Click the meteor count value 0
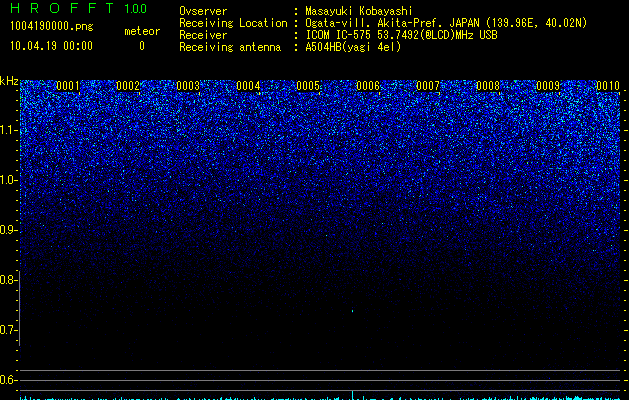Image resolution: width=629 pixels, height=400 pixels. pos(142,46)
